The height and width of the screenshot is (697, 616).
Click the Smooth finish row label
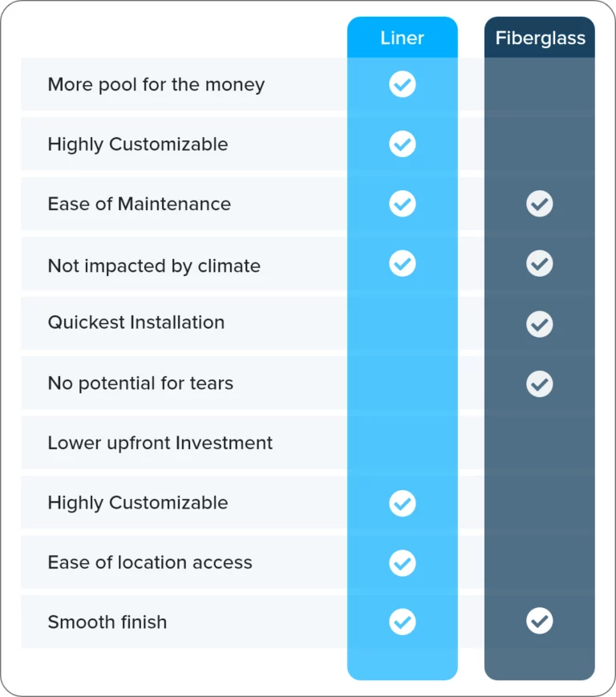(107, 622)
